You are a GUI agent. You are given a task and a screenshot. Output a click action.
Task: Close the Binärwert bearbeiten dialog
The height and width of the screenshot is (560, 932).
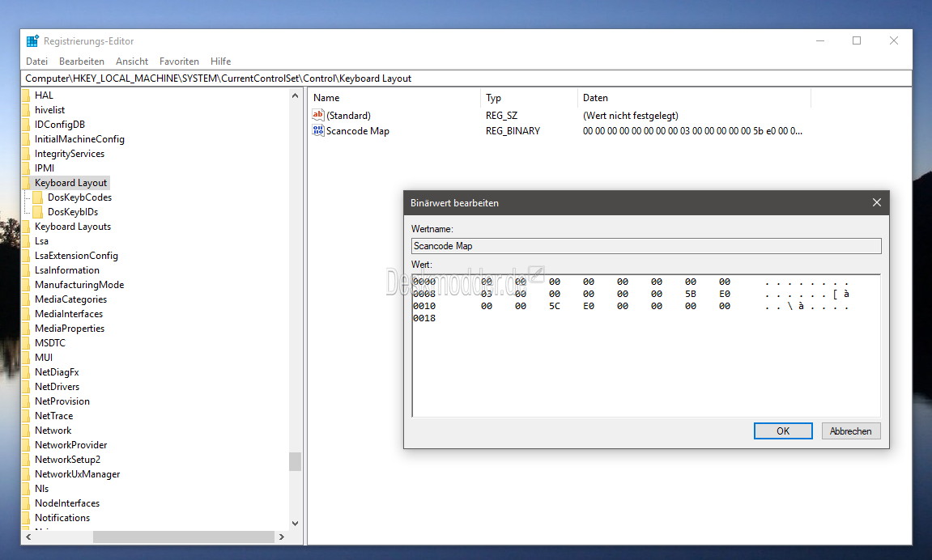[x=877, y=202]
